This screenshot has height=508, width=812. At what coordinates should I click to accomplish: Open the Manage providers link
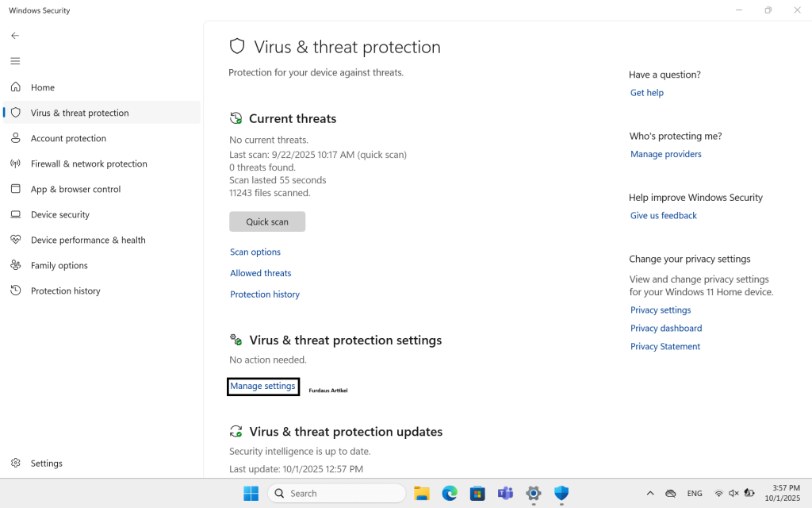666,154
